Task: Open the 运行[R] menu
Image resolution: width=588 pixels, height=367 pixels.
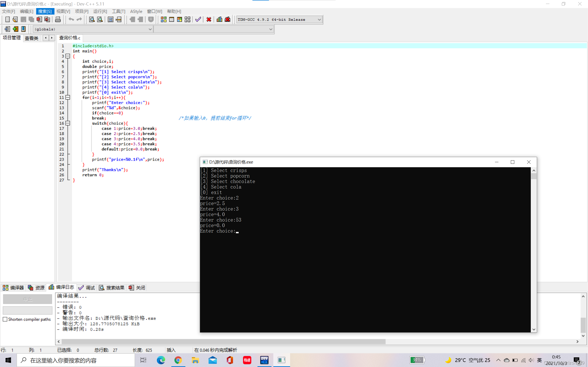Action: point(100,11)
